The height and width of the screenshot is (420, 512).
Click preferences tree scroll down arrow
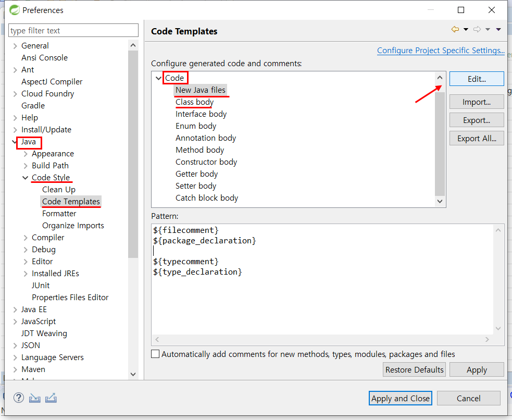click(x=133, y=374)
